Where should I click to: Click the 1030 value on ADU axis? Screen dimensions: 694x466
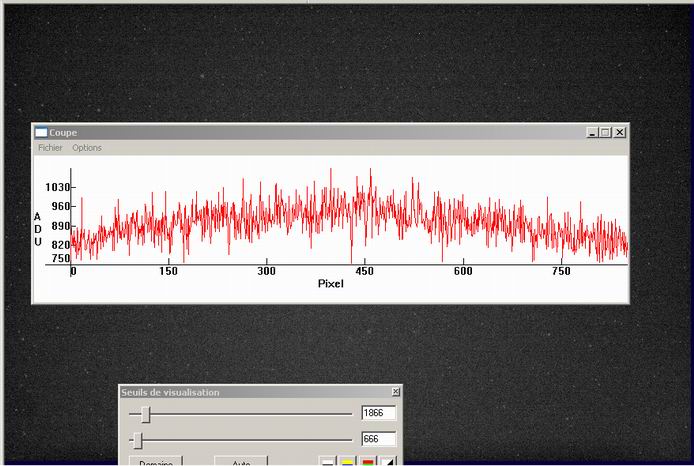pyautogui.click(x=58, y=187)
